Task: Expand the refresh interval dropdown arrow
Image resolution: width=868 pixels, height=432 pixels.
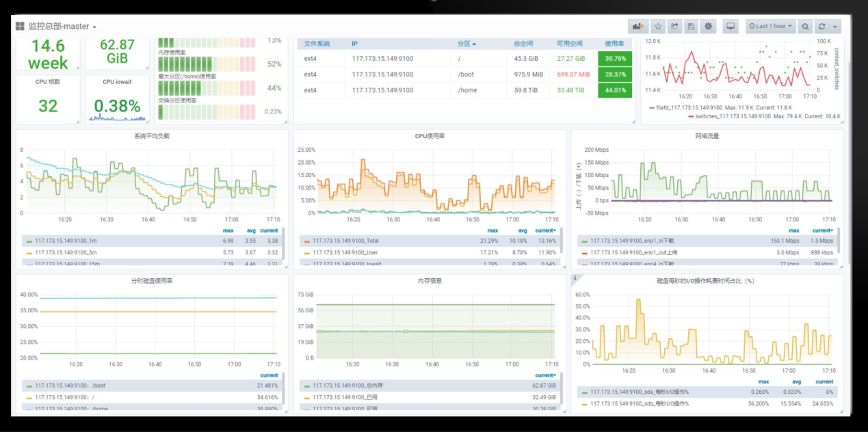Action: [x=835, y=27]
